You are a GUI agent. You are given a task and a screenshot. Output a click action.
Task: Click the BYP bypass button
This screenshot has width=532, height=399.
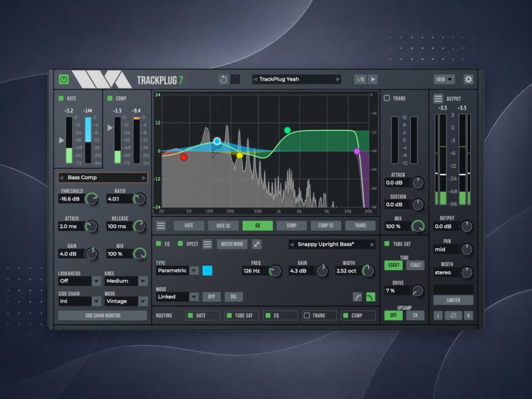211,297
